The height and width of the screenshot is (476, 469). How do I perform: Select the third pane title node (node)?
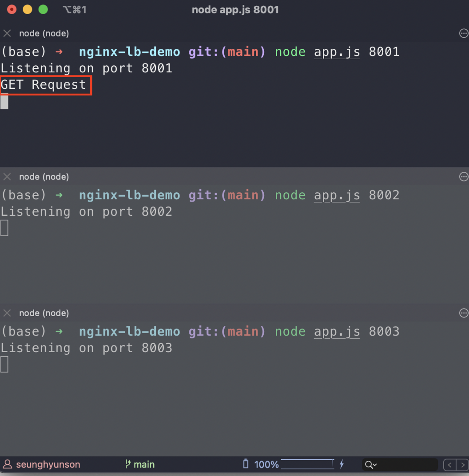pos(44,313)
